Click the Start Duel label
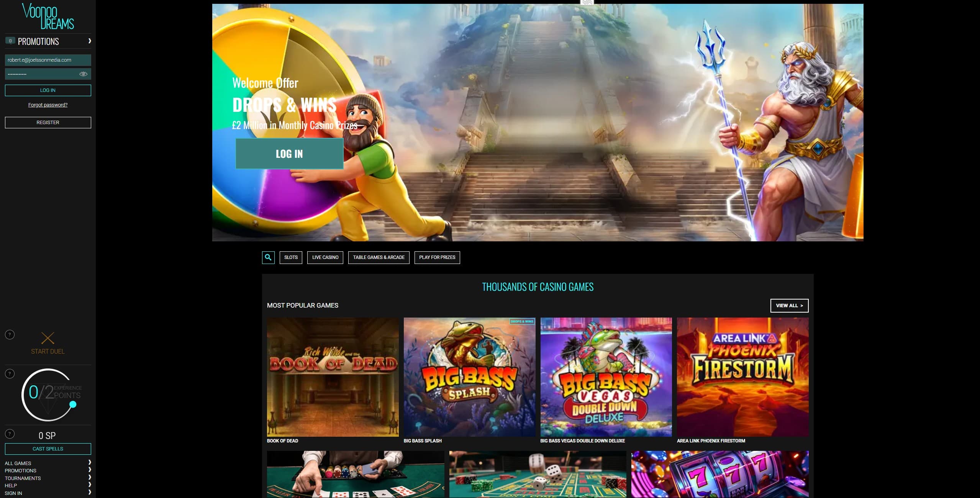 tap(48, 351)
